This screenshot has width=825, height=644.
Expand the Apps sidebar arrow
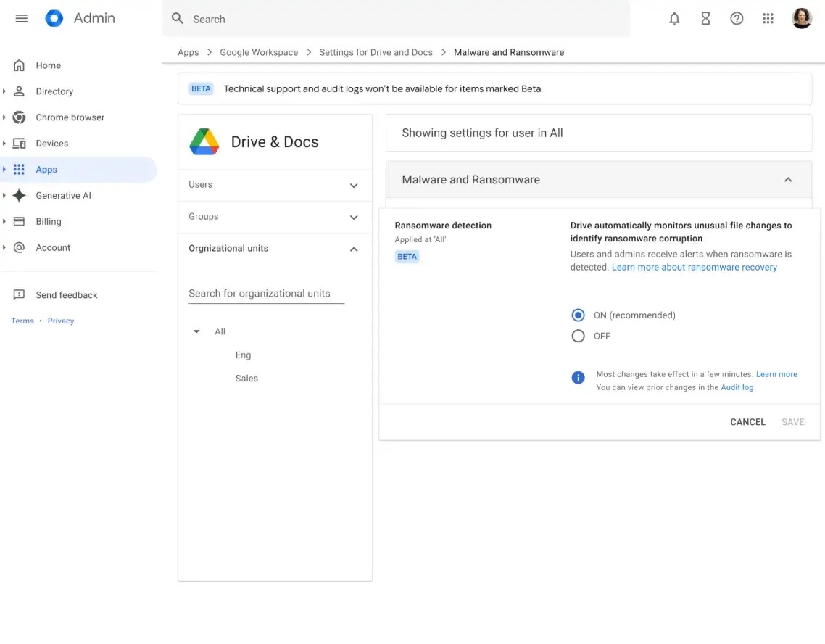pyautogui.click(x=4, y=170)
